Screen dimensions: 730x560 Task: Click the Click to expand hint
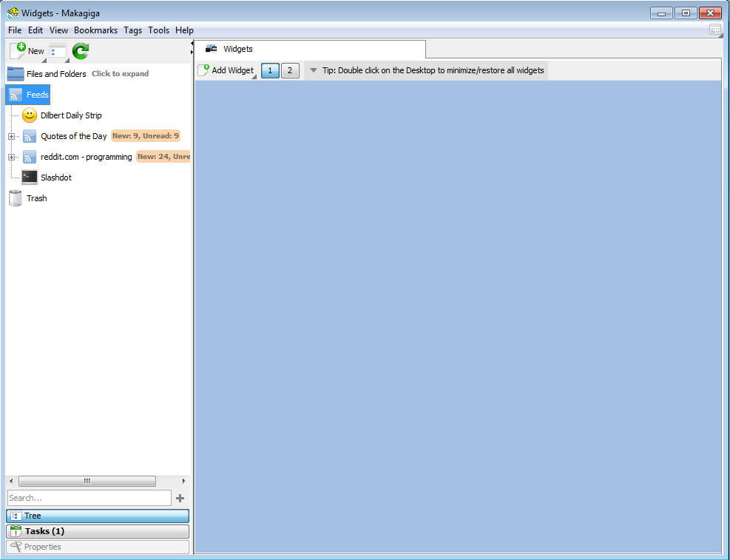(120, 73)
